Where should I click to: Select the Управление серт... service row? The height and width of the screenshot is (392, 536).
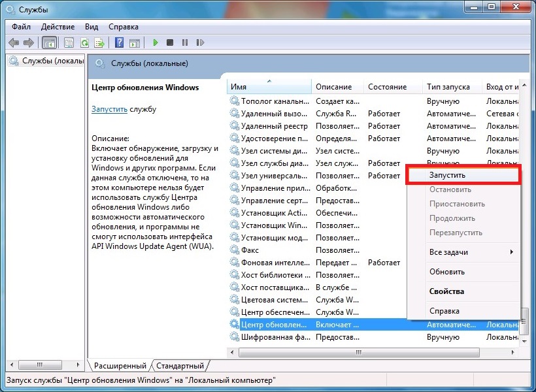click(x=317, y=201)
